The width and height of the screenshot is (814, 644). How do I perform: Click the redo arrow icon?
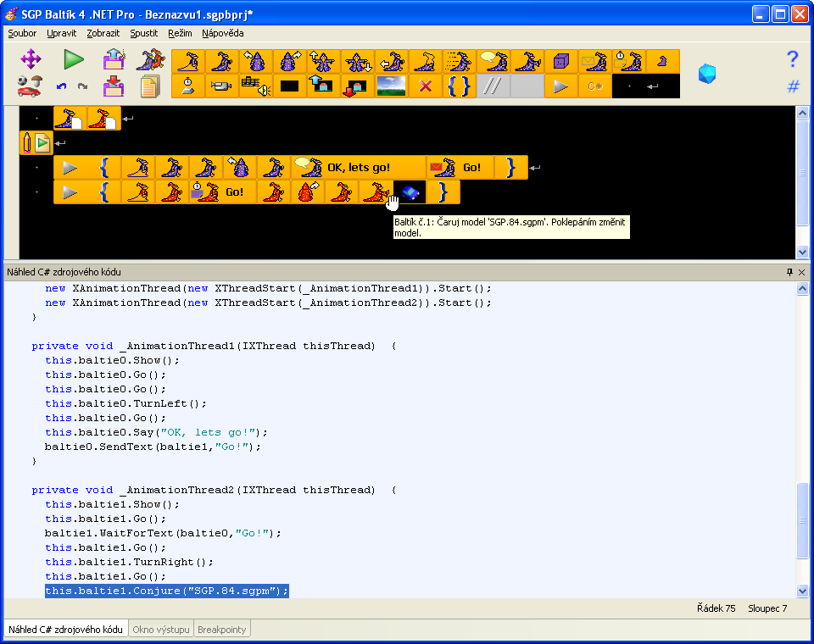[x=82, y=86]
